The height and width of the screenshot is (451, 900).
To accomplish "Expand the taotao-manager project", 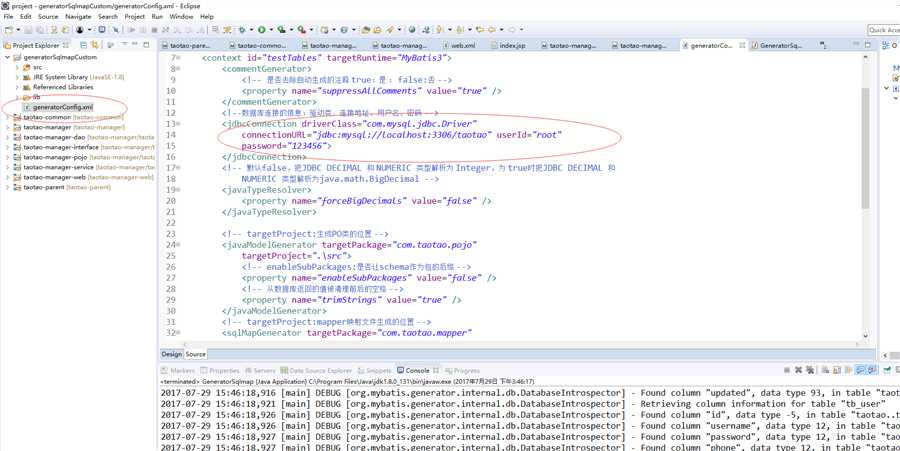I will (x=7, y=127).
